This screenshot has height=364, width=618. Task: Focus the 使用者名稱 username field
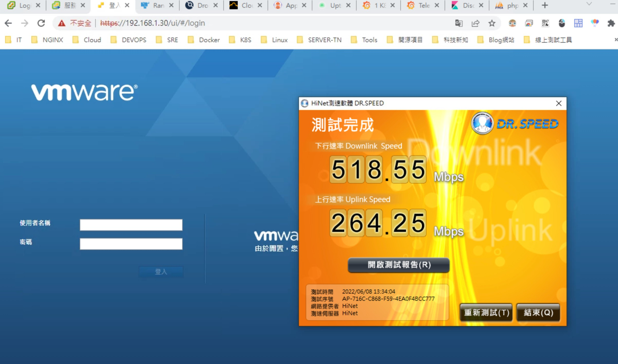(131, 225)
